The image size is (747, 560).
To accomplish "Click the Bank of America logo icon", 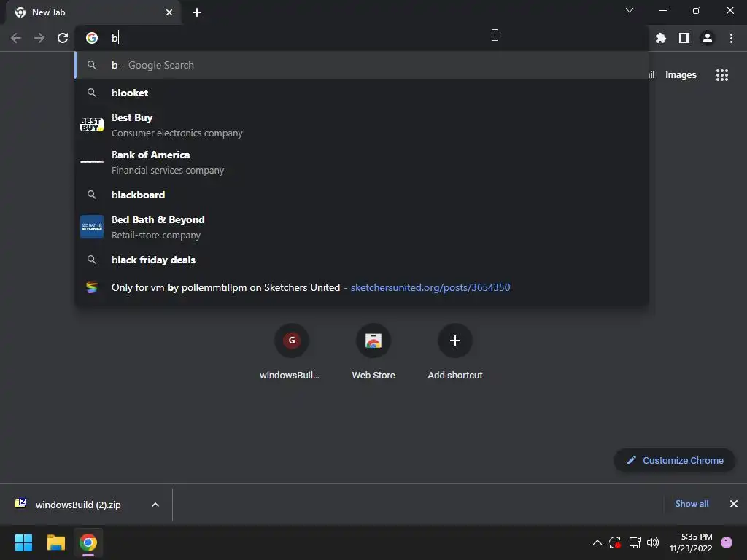I will pyautogui.click(x=92, y=162).
